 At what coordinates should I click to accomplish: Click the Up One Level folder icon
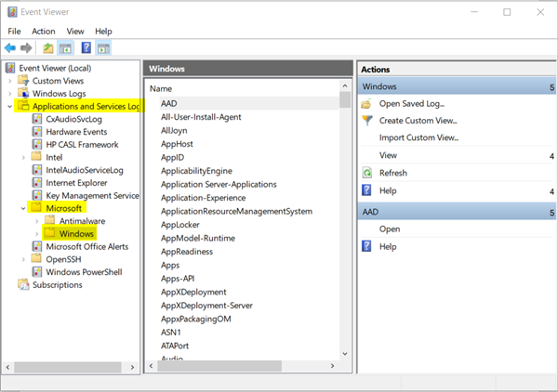pos(47,47)
